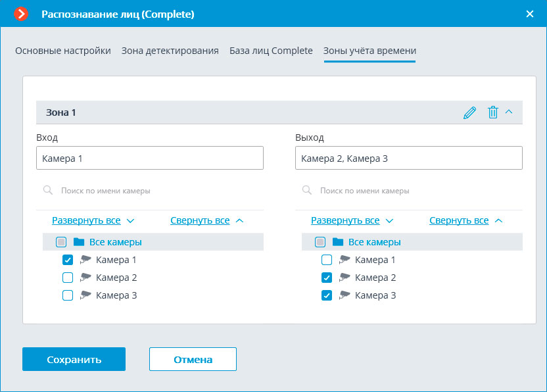The image size is (547, 392).
Task: Click the Все камеры folder icon under Вход
Action: [x=79, y=242]
